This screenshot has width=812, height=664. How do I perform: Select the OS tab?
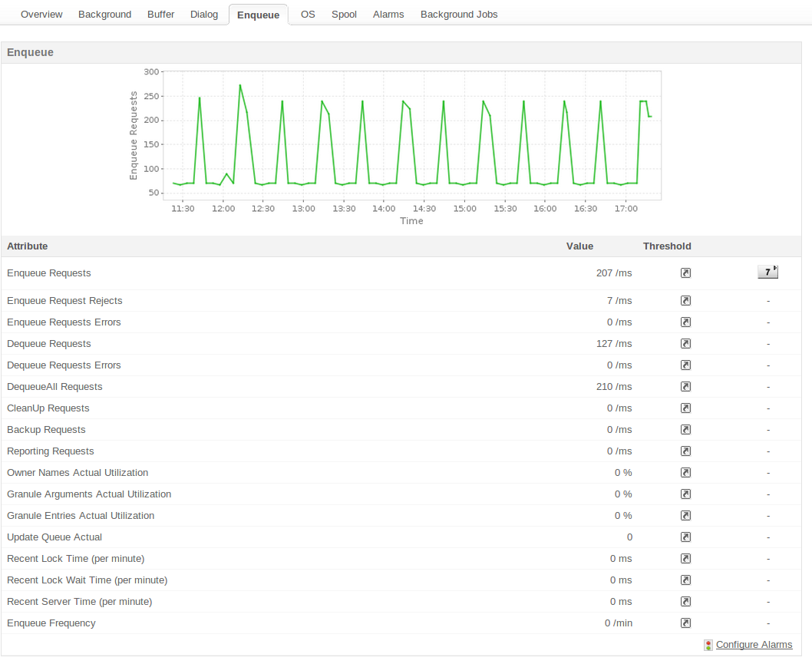coord(308,15)
